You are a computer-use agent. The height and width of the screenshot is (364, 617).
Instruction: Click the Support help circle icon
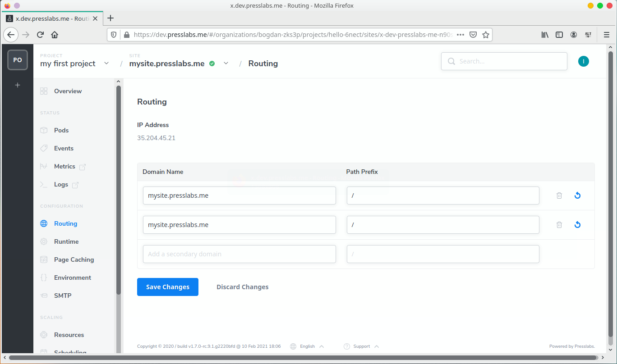point(347,346)
